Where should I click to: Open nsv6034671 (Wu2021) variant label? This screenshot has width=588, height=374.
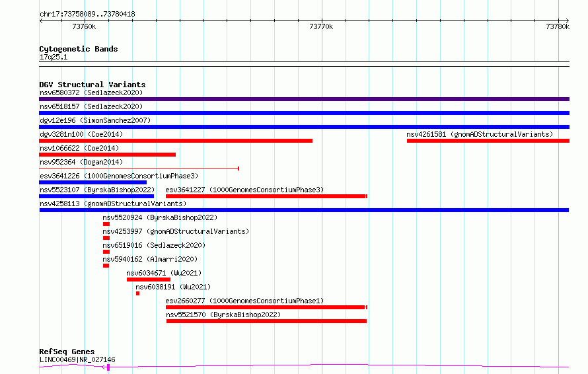click(164, 273)
